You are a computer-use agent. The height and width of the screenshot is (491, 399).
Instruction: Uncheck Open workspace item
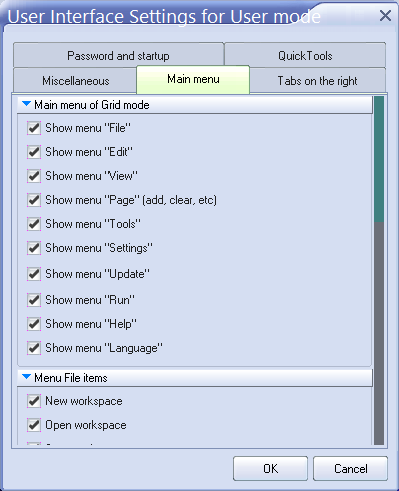point(34,425)
